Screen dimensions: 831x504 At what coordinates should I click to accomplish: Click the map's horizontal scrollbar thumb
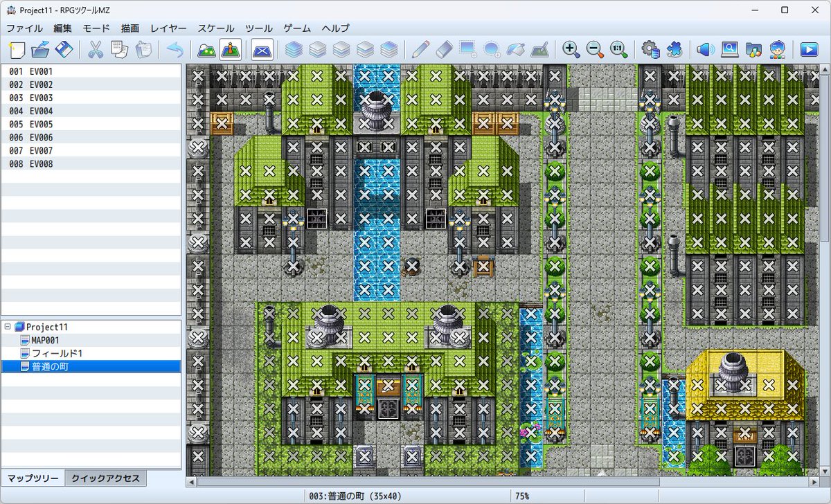428,481
